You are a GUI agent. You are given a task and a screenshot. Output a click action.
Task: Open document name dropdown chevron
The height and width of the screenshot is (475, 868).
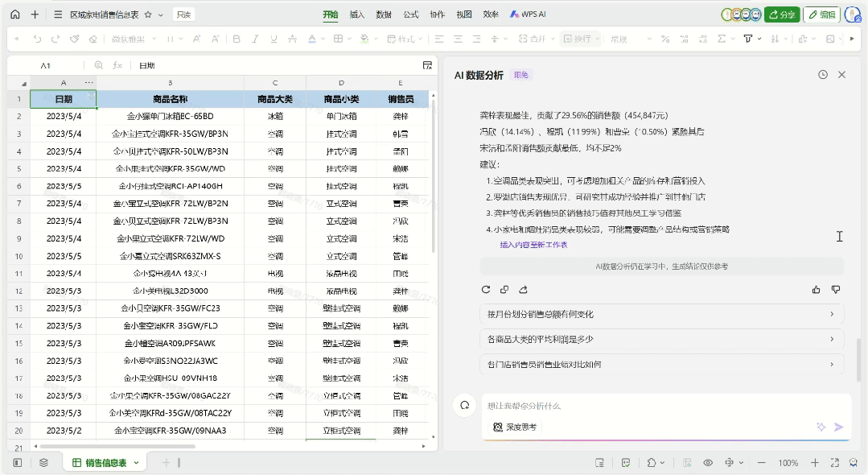click(161, 15)
